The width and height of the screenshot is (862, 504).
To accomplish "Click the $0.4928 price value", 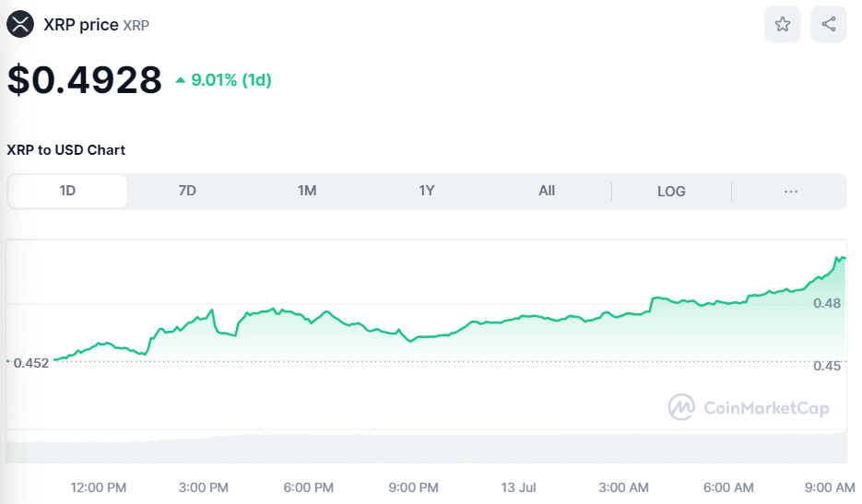I will [x=85, y=79].
